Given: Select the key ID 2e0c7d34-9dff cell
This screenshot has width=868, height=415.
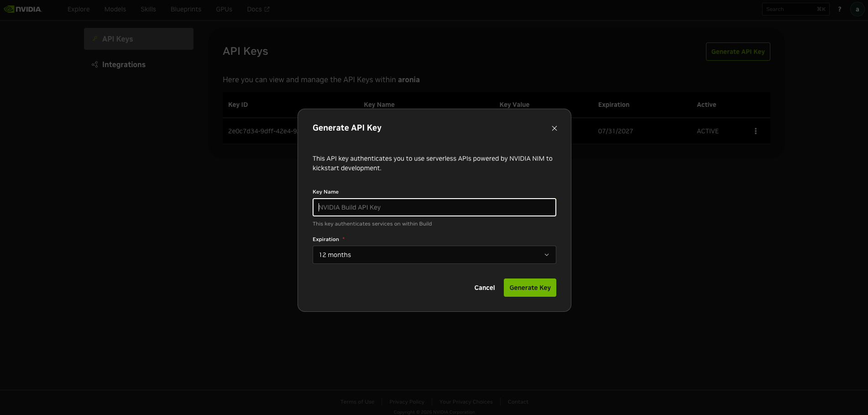Looking at the screenshot, I should [x=263, y=131].
